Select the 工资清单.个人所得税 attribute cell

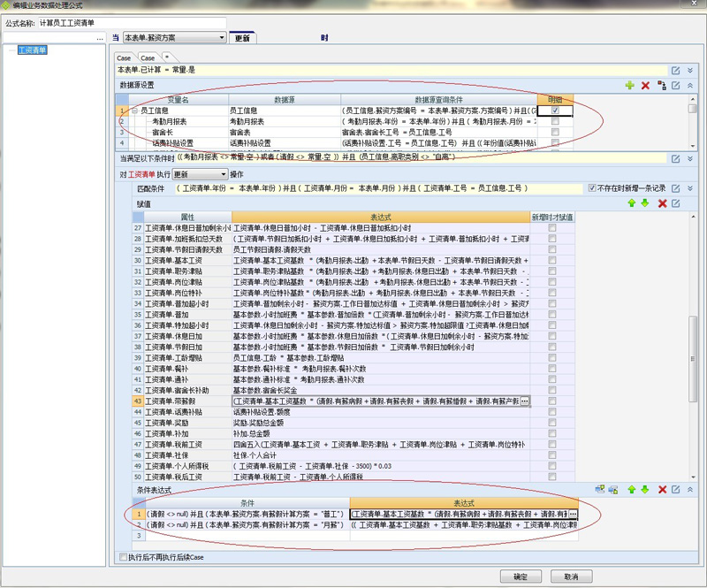click(x=187, y=466)
